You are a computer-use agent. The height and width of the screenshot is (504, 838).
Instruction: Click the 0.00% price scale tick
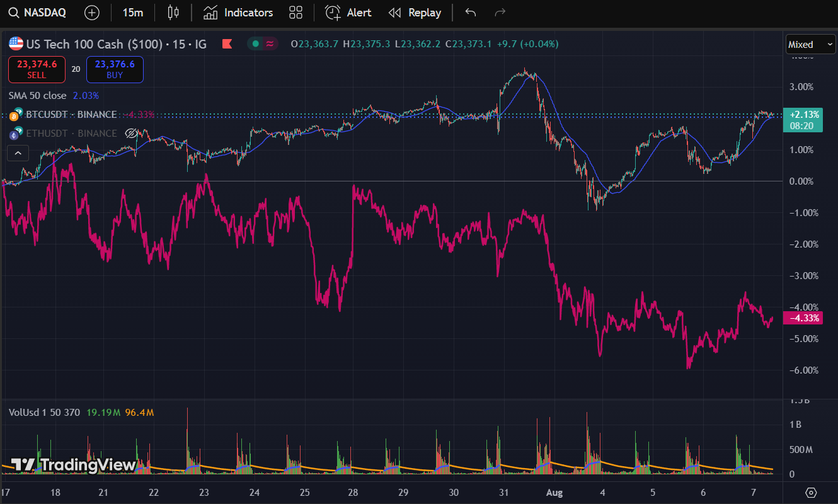801,181
